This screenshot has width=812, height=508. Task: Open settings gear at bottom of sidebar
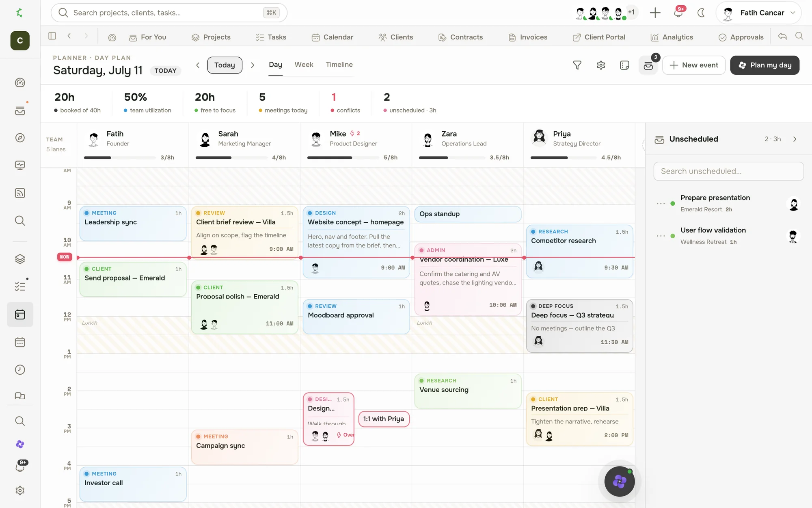click(x=20, y=491)
